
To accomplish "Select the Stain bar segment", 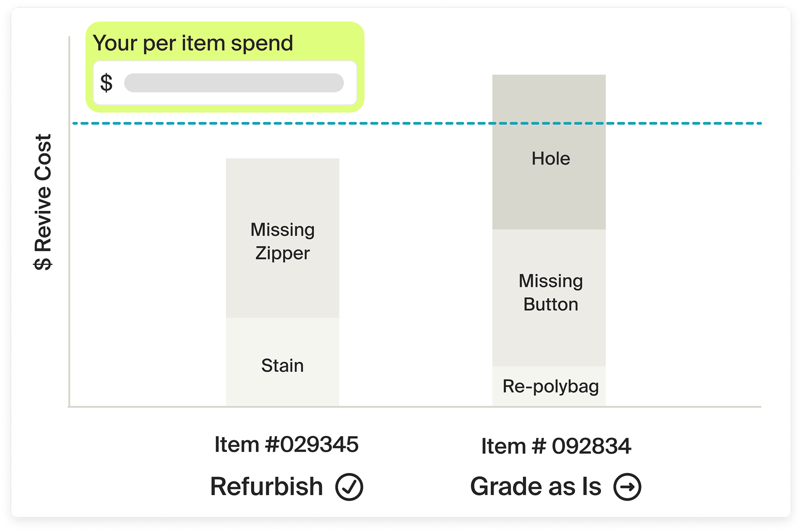I will [x=282, y=362].
